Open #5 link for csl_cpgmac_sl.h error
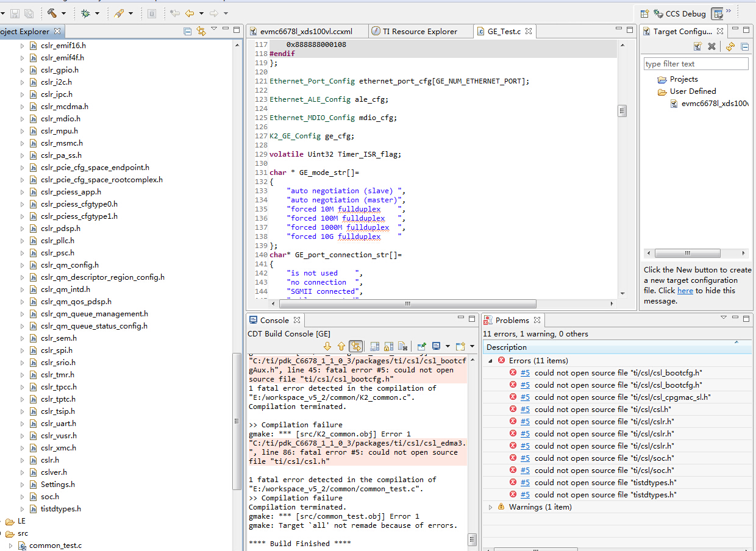Image resolution: width=756 pixels, height=551 pixels. tap(525, 397)
